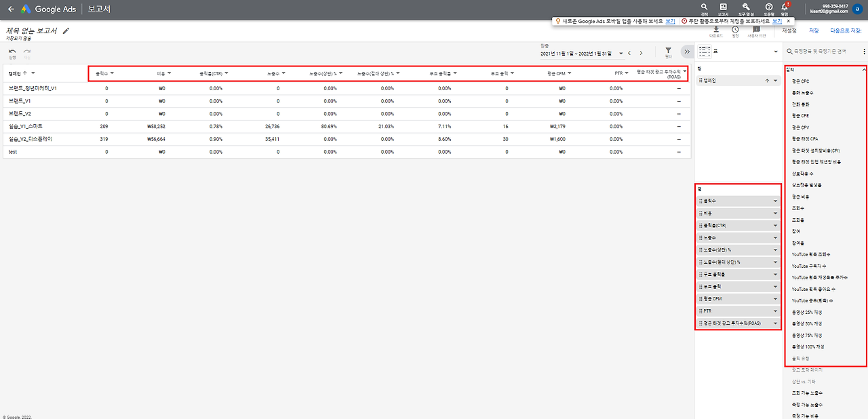868x419 pixels.
Task: Click 다음으로 저장 save-as button
Action: point(846,31)
